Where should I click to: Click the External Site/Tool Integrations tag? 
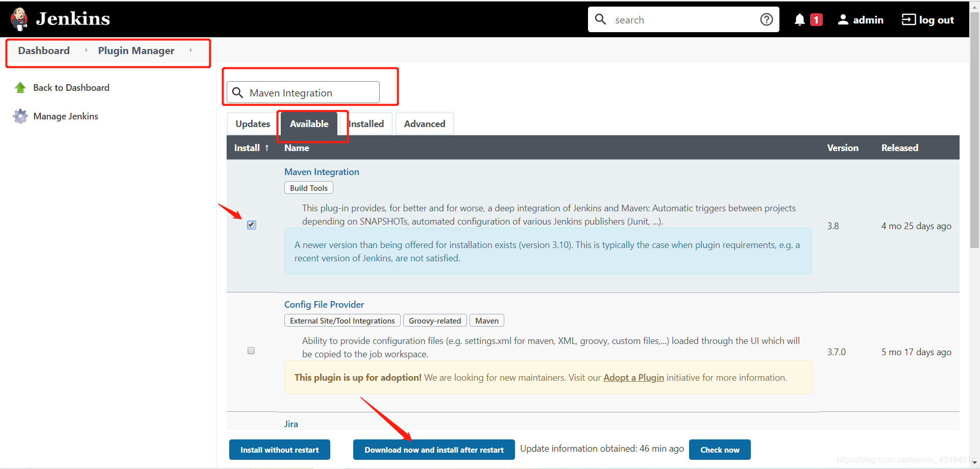342,320
